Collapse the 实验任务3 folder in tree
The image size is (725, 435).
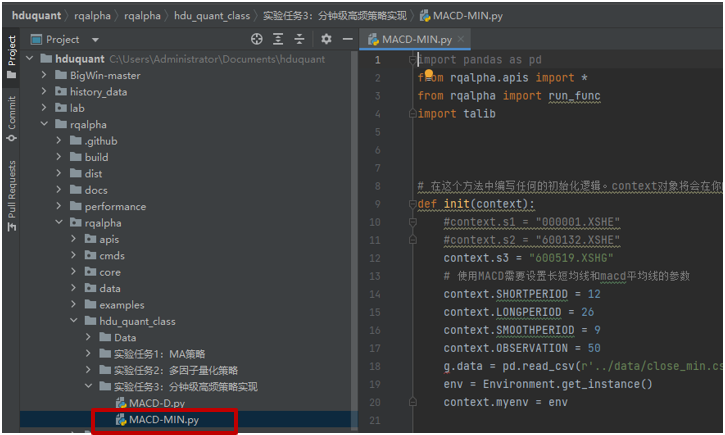(89, 386)
